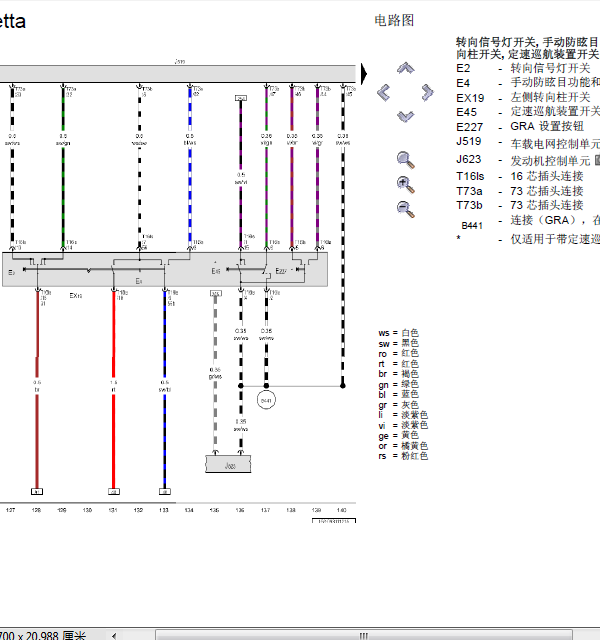Pan the diagram right with the right arrow
The width and height of the screenshot is (600, 640).
coord(427,93)
